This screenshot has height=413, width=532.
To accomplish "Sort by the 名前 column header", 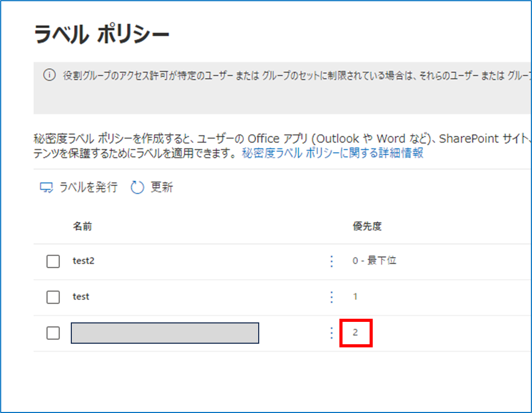I will click(x=82, y=226).
